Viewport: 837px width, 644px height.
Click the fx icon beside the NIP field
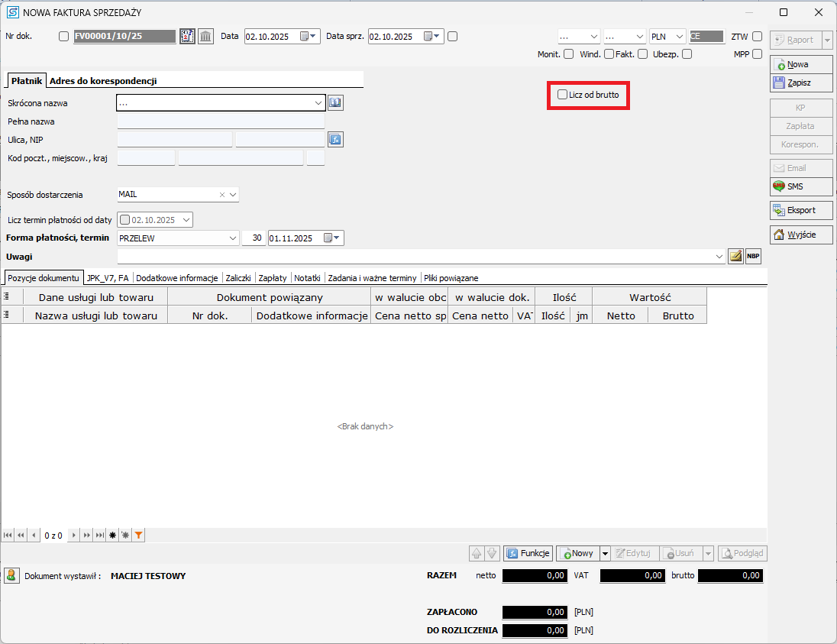(336, 139)
